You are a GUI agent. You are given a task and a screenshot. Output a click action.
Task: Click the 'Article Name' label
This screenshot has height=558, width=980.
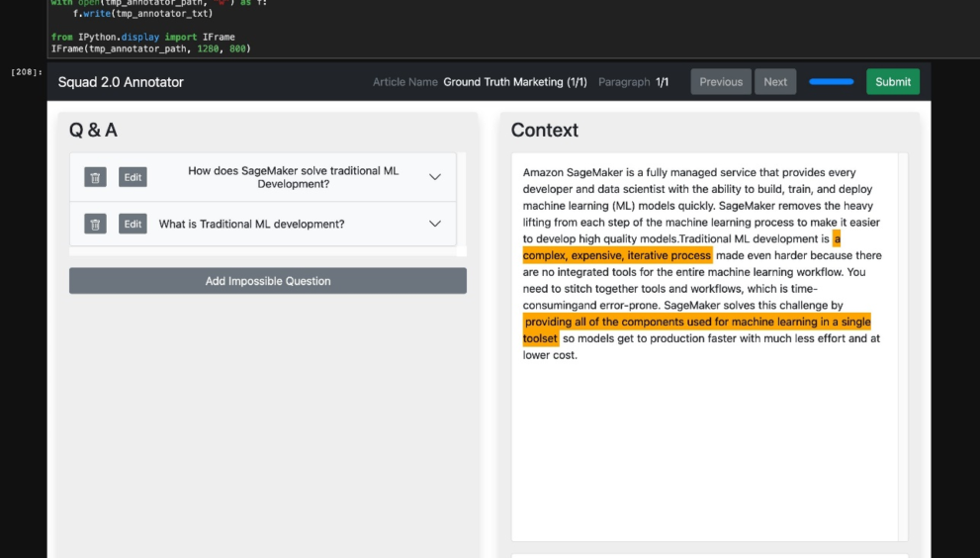point(405,82)
